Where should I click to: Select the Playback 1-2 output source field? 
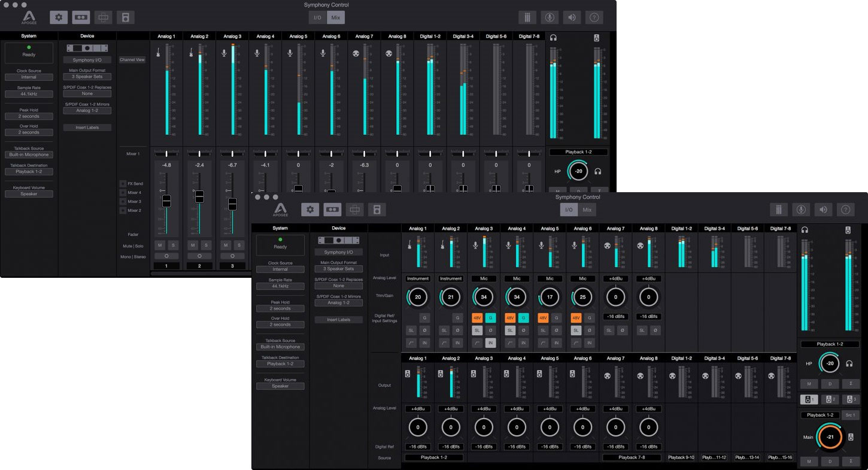point(433,457)
